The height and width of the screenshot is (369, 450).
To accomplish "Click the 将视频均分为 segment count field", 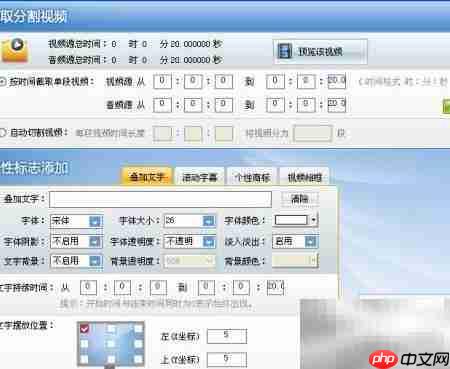I will click(x=313, y=133).
